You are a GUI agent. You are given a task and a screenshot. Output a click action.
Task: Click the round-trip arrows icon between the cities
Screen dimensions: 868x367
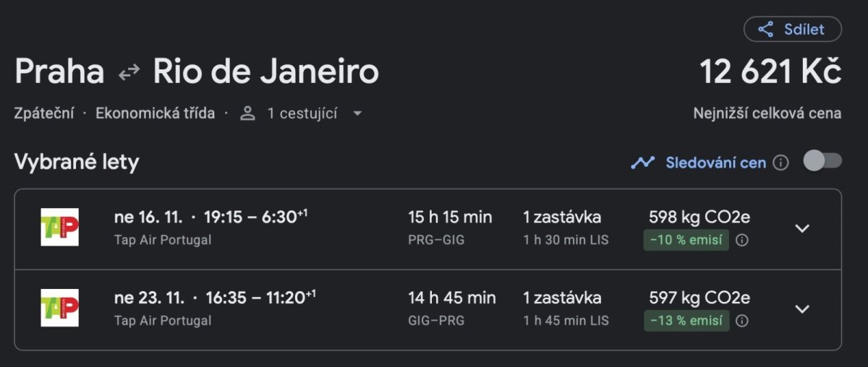129,72
